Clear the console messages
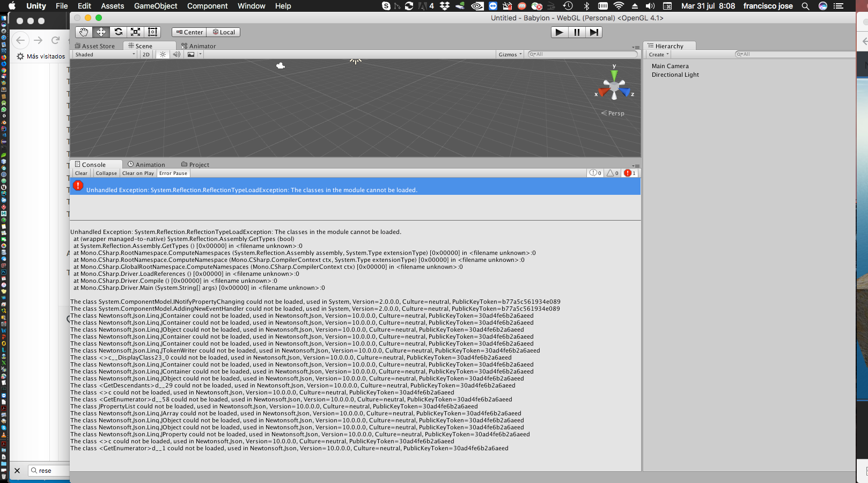The height and width of the screenshot is (483, 868). (81, 173)
